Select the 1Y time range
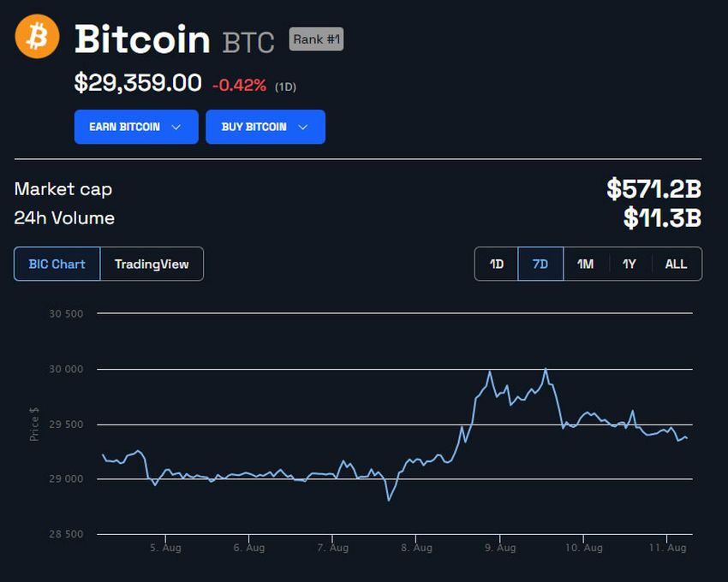The image size is (728, 582). [630, 264]
